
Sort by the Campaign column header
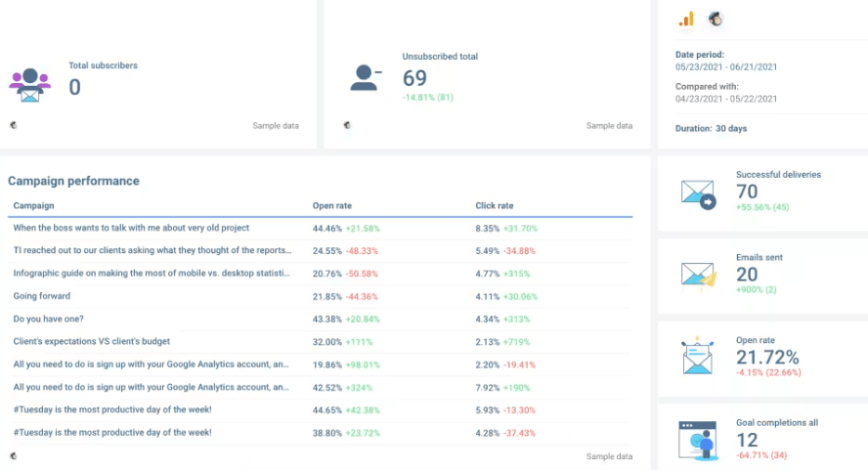(34, 205)
